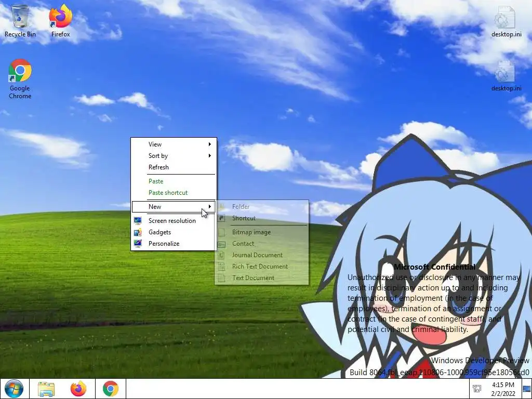
Task: Open File Explorer from the taskbar
Action: coord(46,389)
